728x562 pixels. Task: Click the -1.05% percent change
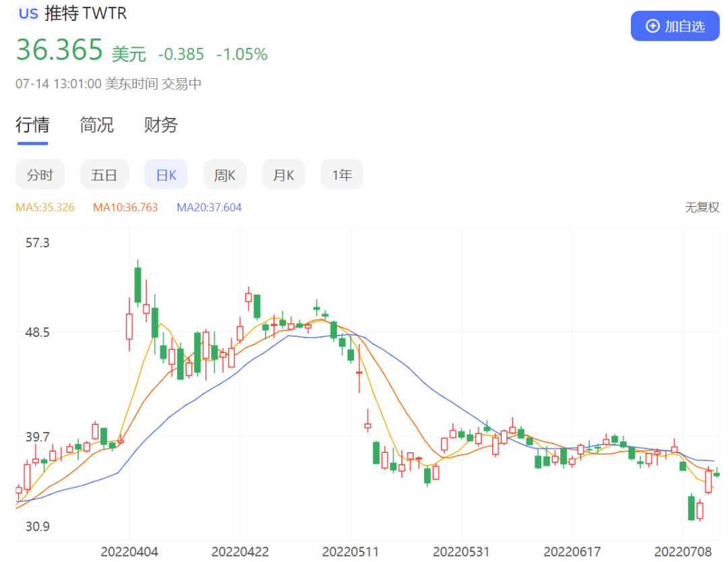click(x=242, y=55)
